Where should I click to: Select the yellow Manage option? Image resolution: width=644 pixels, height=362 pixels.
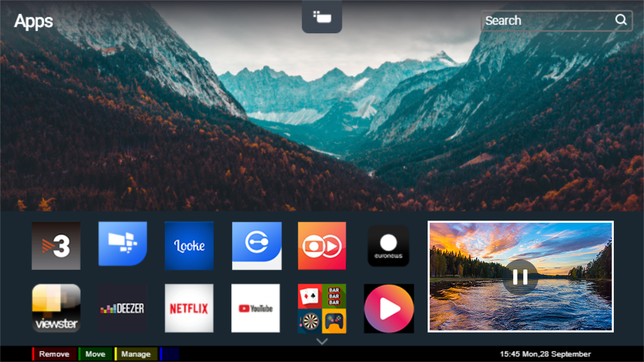[136, 354]
